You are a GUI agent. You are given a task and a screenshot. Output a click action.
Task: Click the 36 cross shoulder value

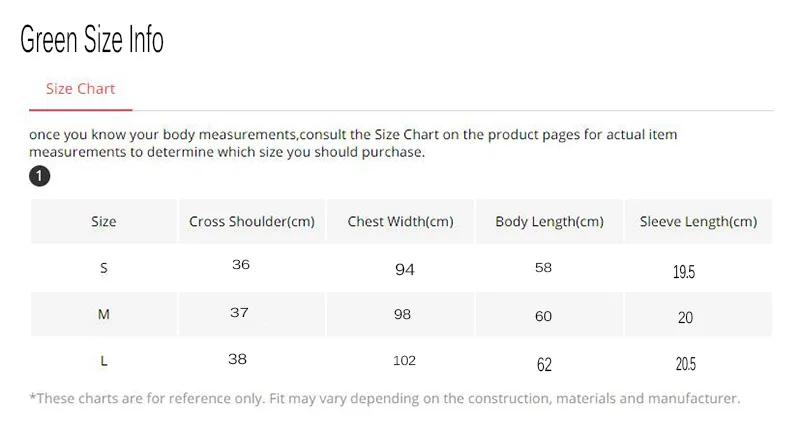pos(240,265)
